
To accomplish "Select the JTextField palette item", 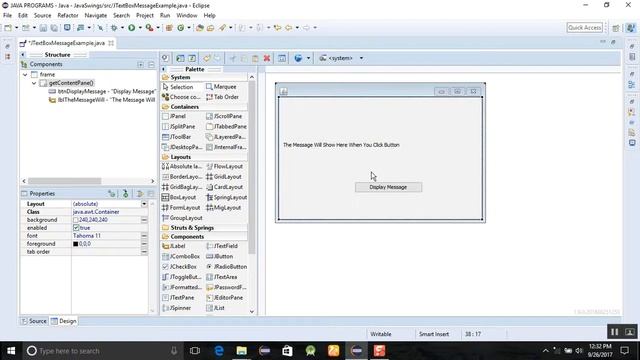I will tap(222, 246).
